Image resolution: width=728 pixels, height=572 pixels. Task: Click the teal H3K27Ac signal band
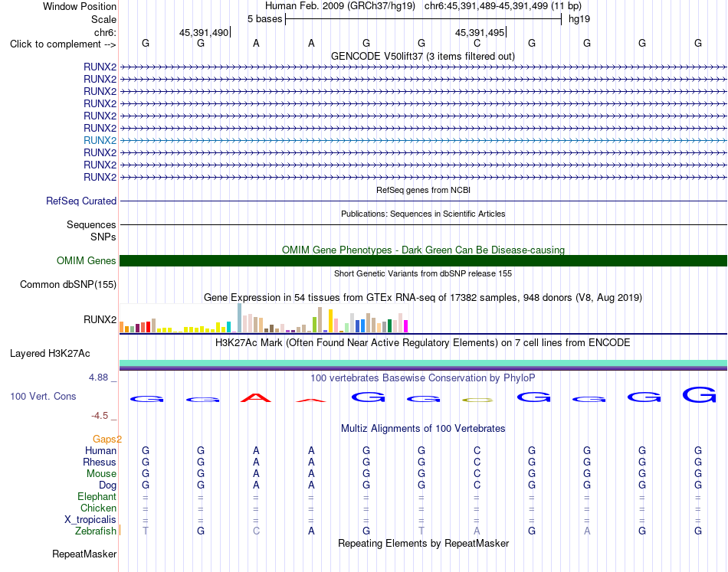[x=423, y=363]
